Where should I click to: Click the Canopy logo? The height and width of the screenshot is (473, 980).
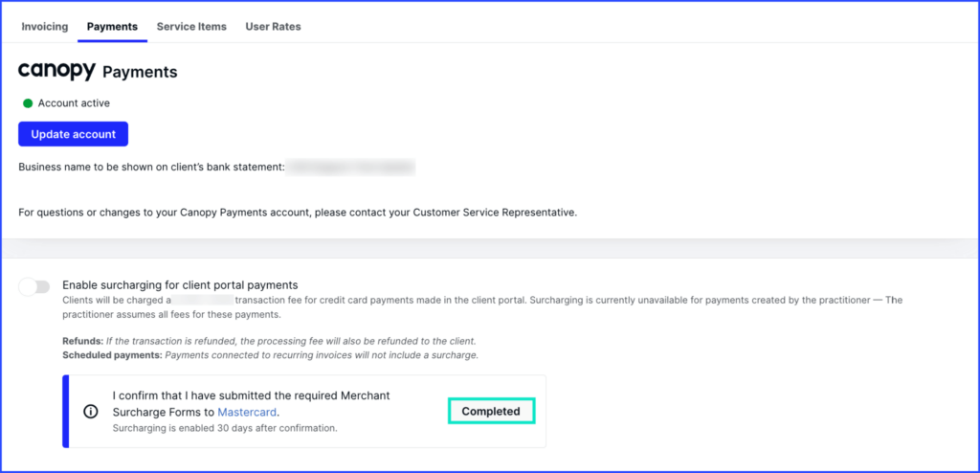click(x=56, y=71)
